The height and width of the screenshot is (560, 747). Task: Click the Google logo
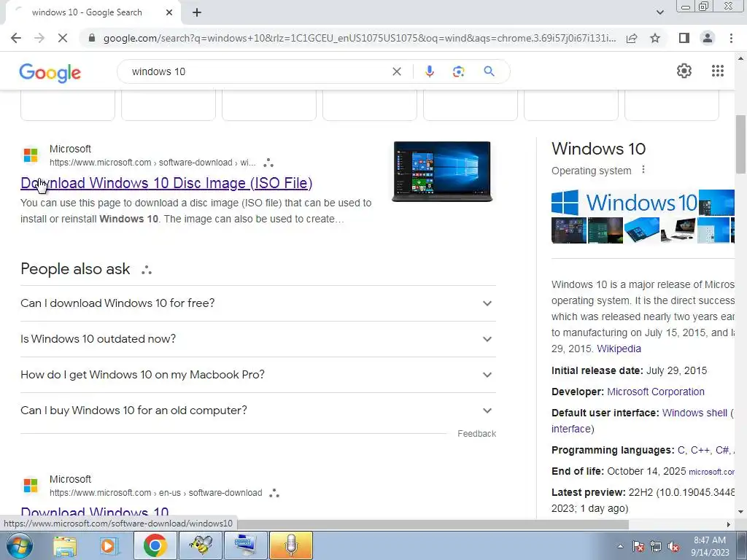point(50,72)
